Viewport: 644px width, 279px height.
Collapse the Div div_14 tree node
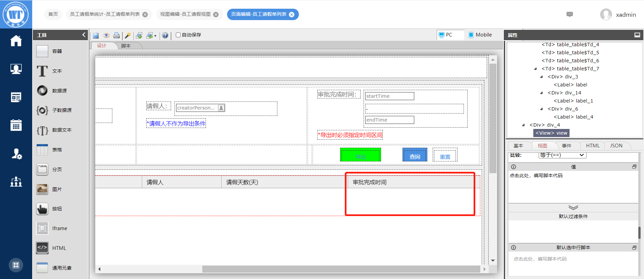pos(541,93)
